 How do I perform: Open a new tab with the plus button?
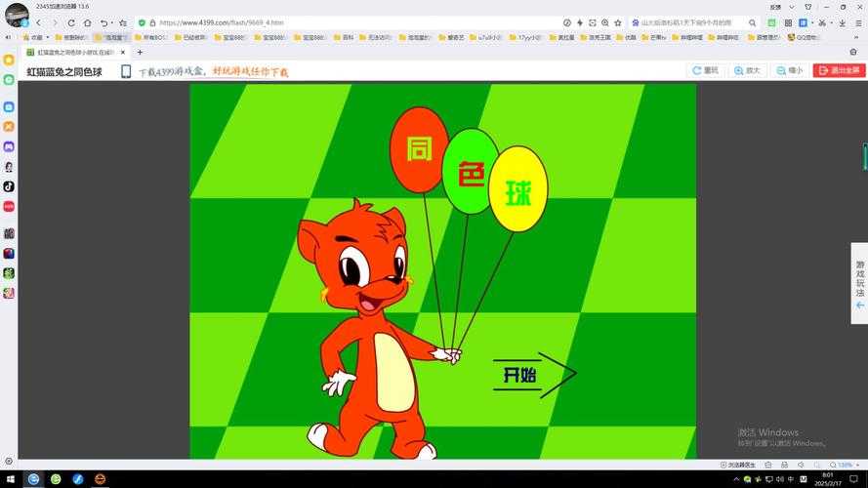(x=140, y=52)
